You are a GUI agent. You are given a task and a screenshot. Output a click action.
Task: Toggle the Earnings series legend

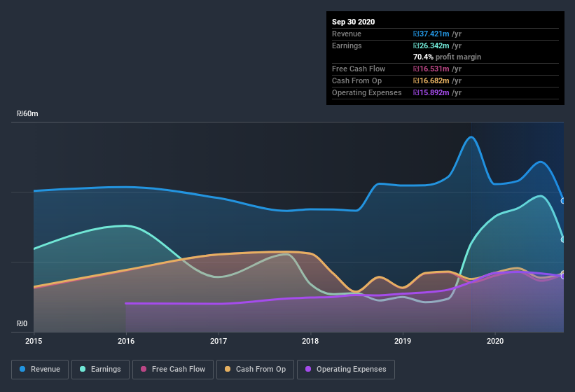coord(100,370)
